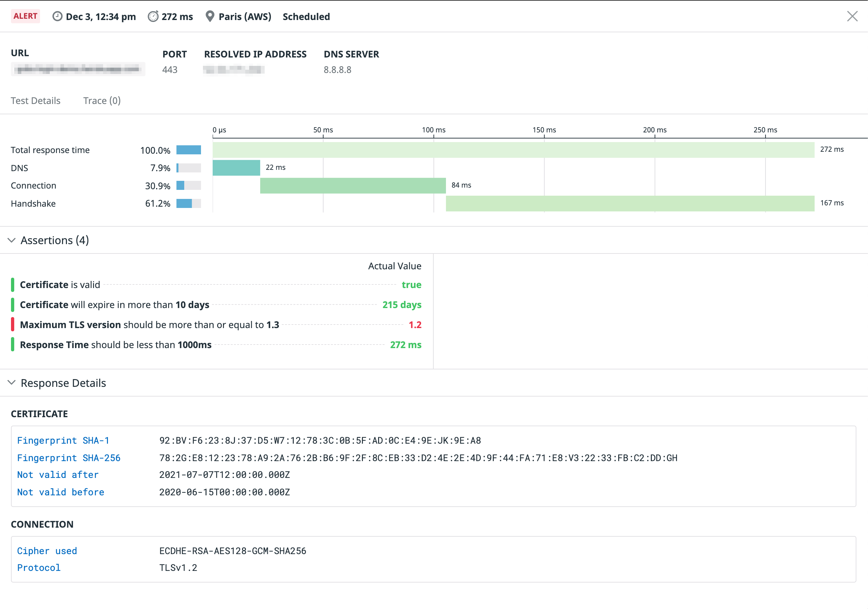Click the DNS segment in the timing waterfall
868x609 pixels.
pyautogui.click(x=236, y=168)
